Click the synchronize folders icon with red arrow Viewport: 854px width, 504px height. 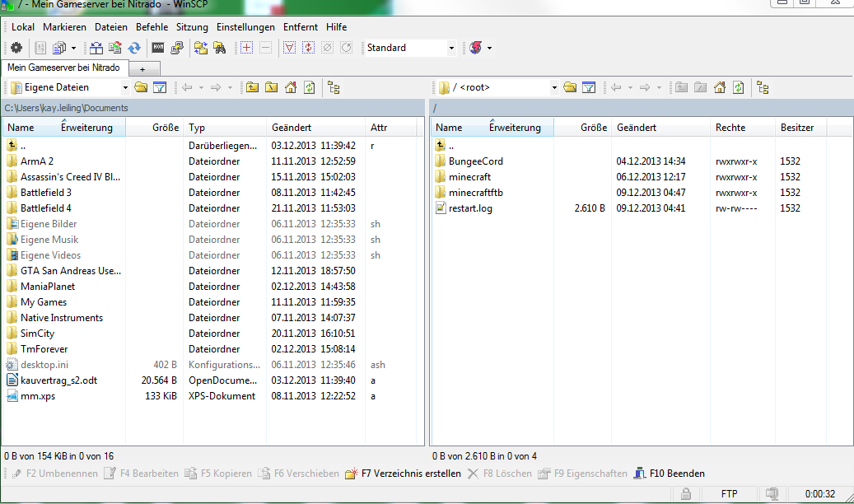(x=115, y=48)
